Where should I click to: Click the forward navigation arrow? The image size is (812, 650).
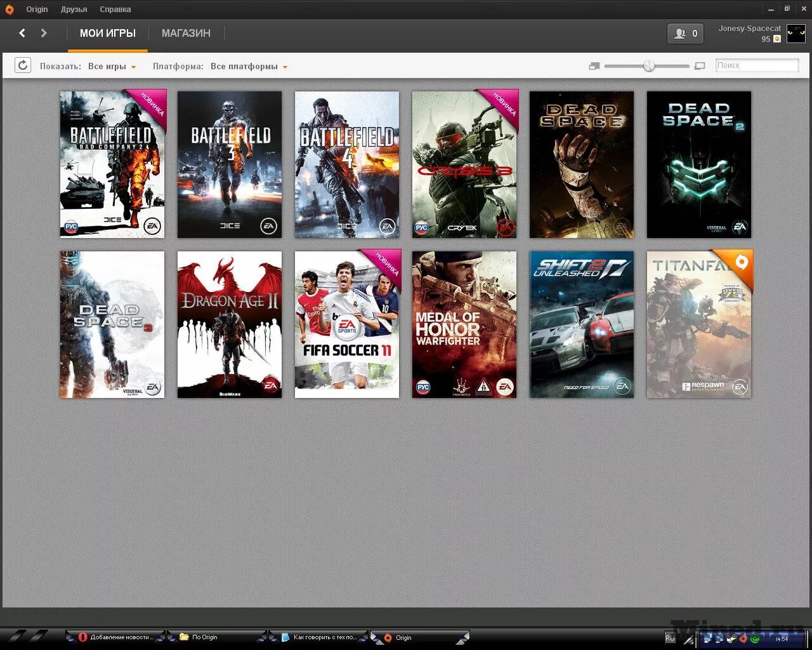click(43, 33)
